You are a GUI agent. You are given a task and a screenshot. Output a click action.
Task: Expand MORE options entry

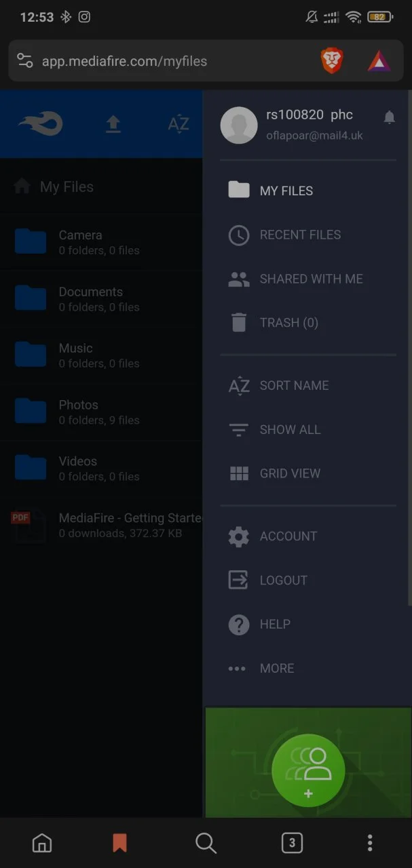point(308,668)
